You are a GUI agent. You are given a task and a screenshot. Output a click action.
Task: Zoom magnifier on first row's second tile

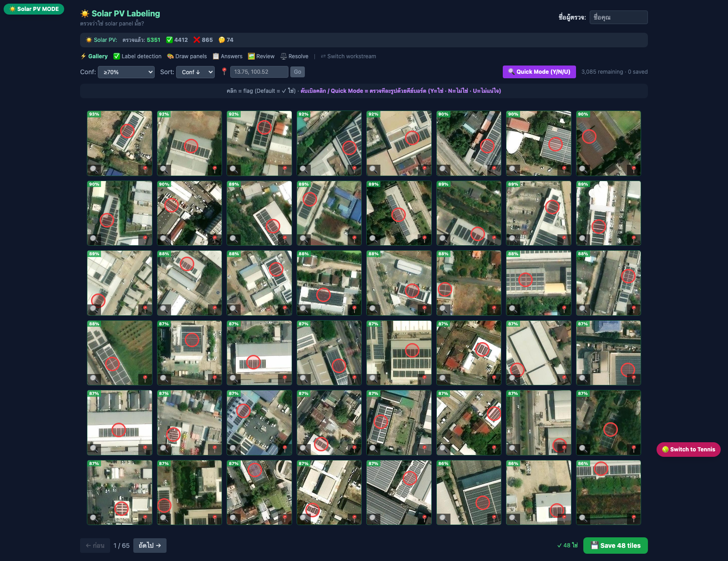[x=164, y=170]
